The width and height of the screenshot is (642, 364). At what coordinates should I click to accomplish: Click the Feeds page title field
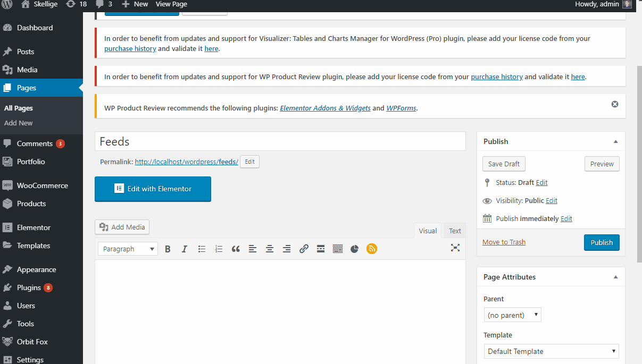point(280,141)
